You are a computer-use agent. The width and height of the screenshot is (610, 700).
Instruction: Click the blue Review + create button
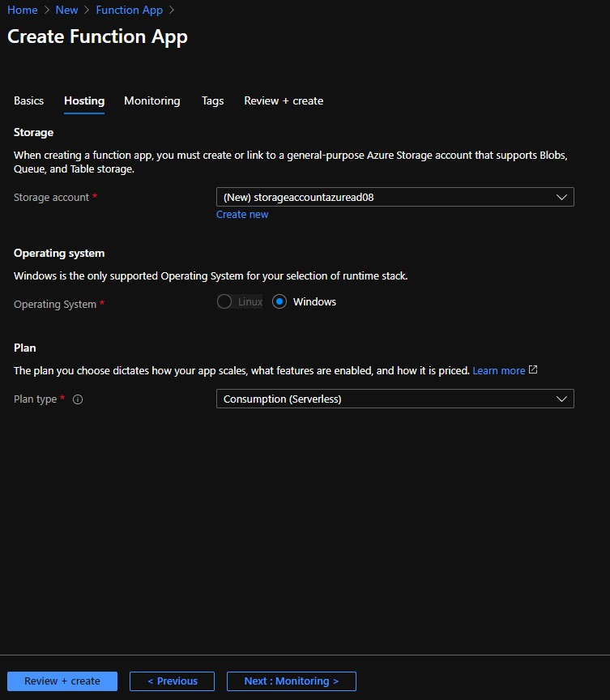[x=62, y=681]
